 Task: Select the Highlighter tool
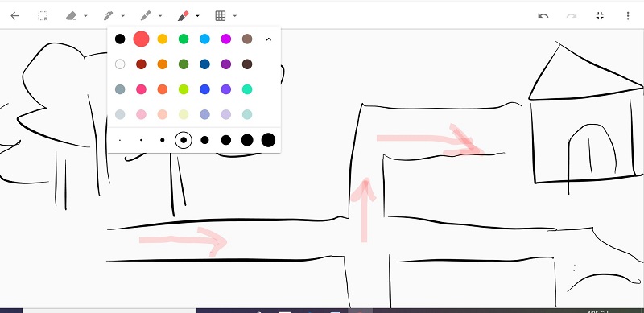tap(183, 16)
